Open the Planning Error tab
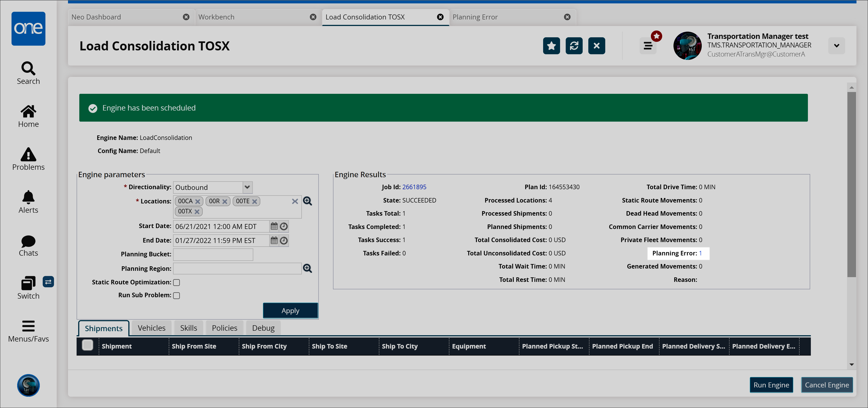This screenshot has width=868, height=408. tap(475, 17)
